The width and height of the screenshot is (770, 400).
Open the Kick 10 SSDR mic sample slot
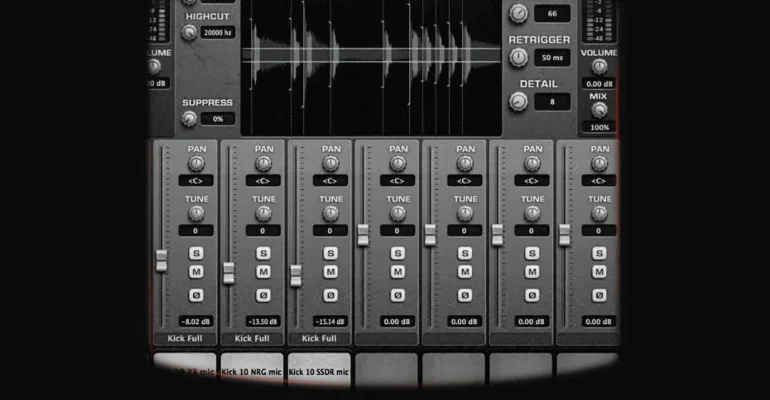click(x=319, y=369)
